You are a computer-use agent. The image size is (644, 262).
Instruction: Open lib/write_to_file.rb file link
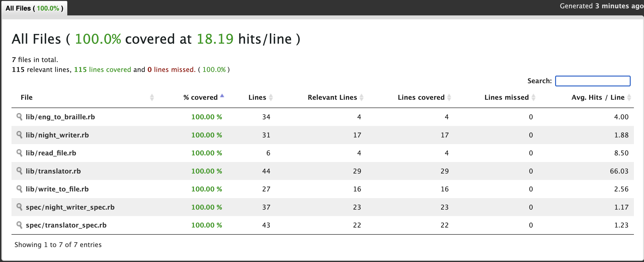click(x=57, y=189)
